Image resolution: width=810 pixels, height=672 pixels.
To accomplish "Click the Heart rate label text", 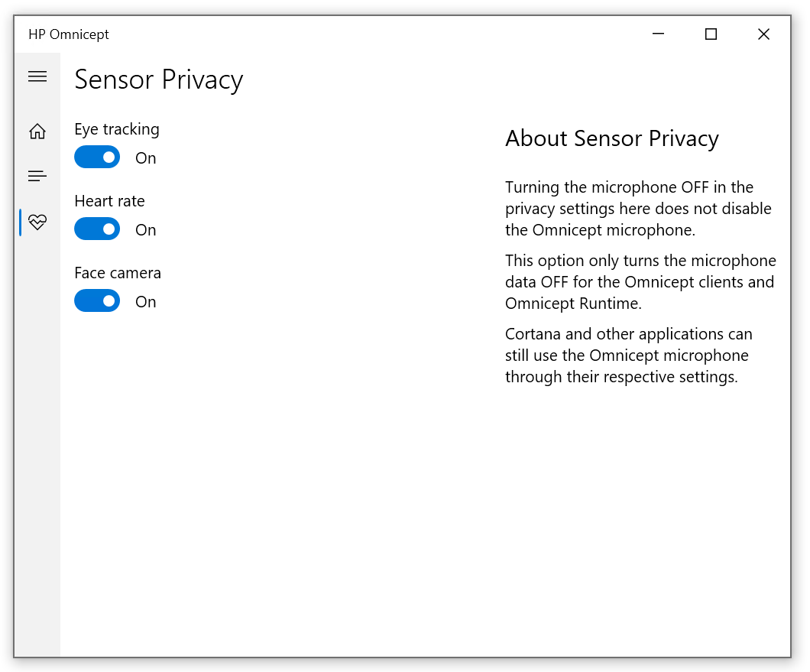I will (109, 201).
